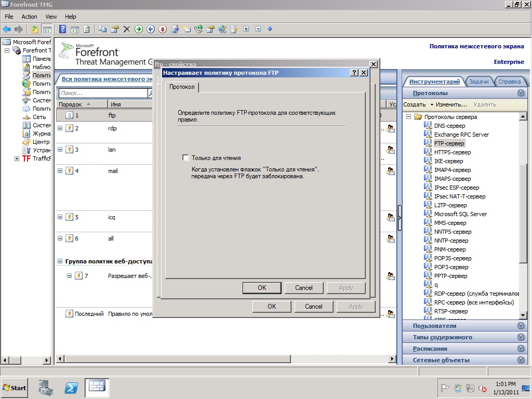Expand the TrafficF node in left tree
The height and width of the screenshot is (399, 532).
(x=17, y=158)
